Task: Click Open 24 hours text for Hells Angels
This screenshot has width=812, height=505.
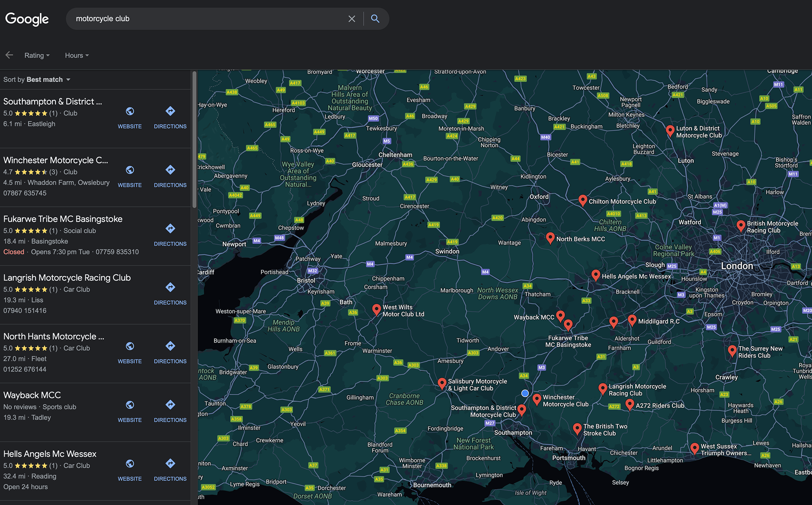Action: (x=26, y=487)
